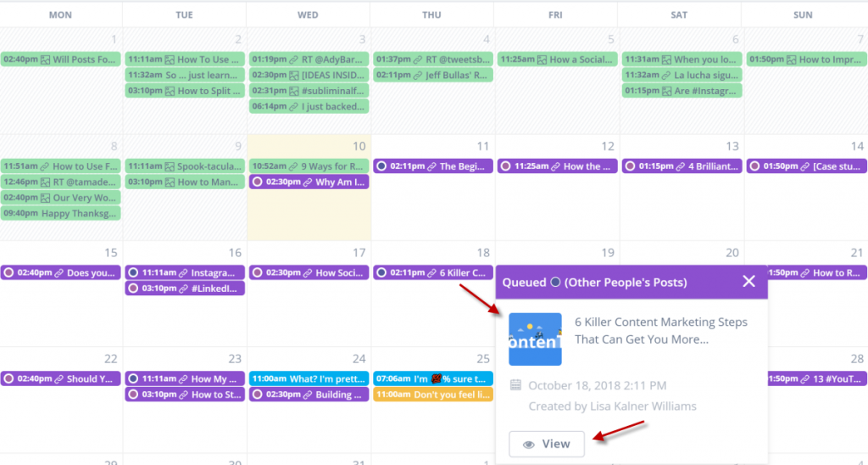Open the "Spook-tacula..." post on the 9th
This screenshot has width=868, height=465.
tap(185, 167)
